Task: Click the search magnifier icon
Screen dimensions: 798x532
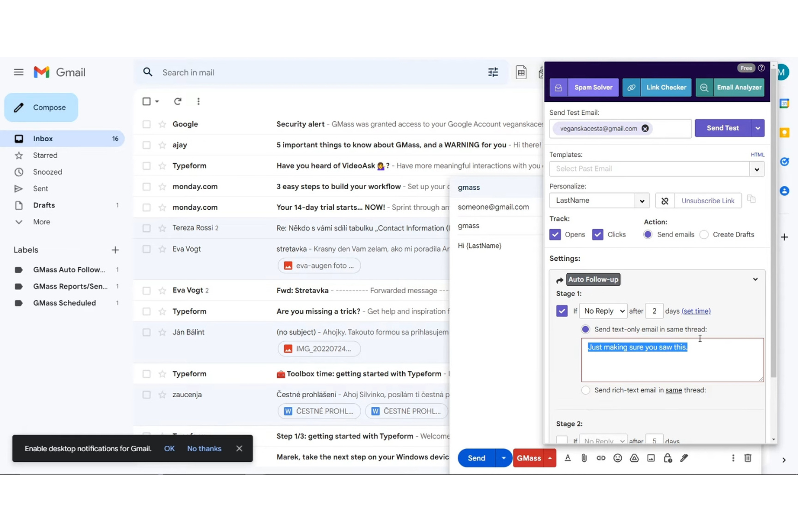Action: (x=148, y=72)
